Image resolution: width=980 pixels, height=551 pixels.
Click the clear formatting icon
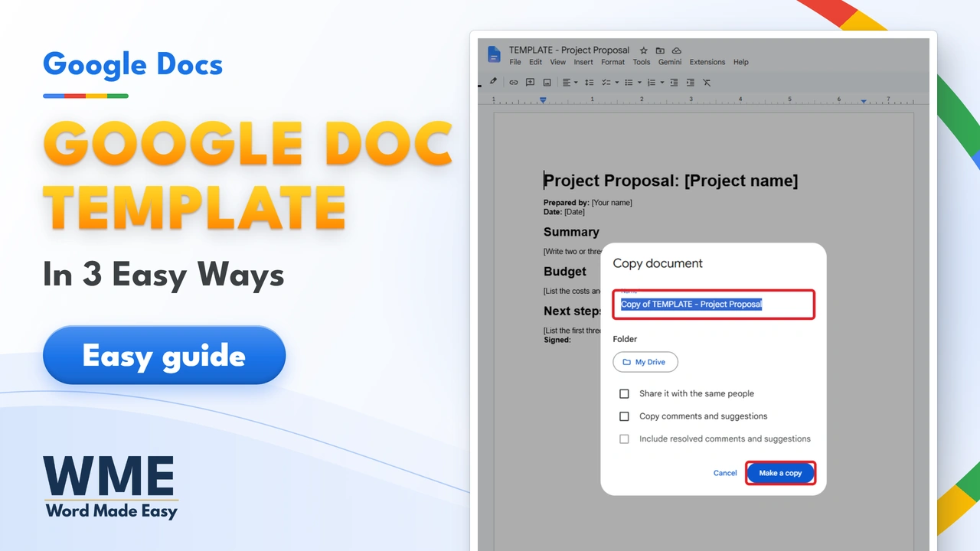707,83
